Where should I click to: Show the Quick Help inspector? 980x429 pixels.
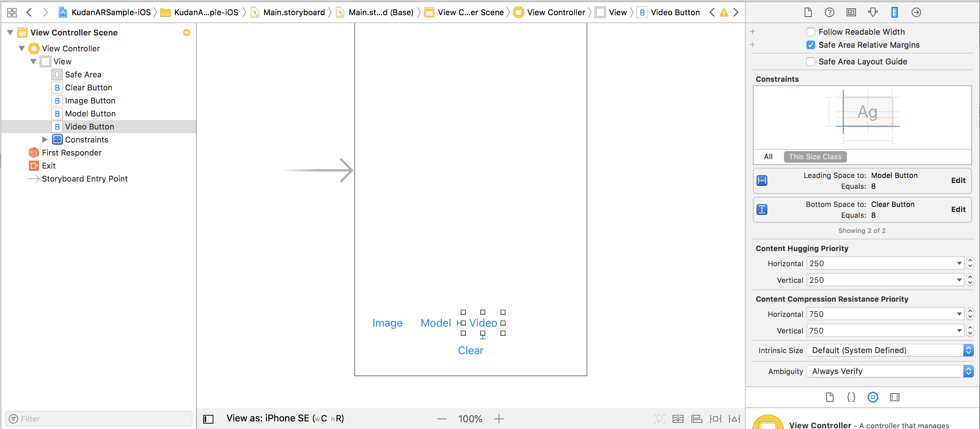tap(829, 13)
